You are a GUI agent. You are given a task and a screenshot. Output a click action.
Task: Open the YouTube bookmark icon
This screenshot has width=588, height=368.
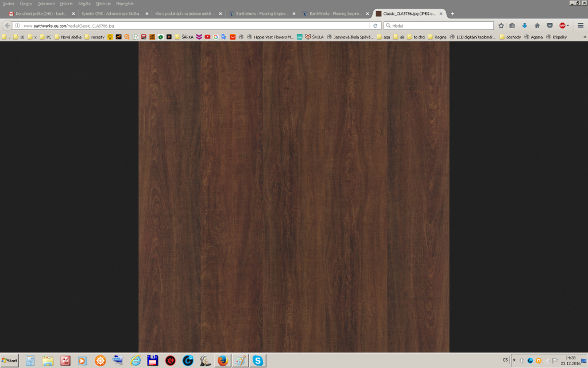coord(207,37)
